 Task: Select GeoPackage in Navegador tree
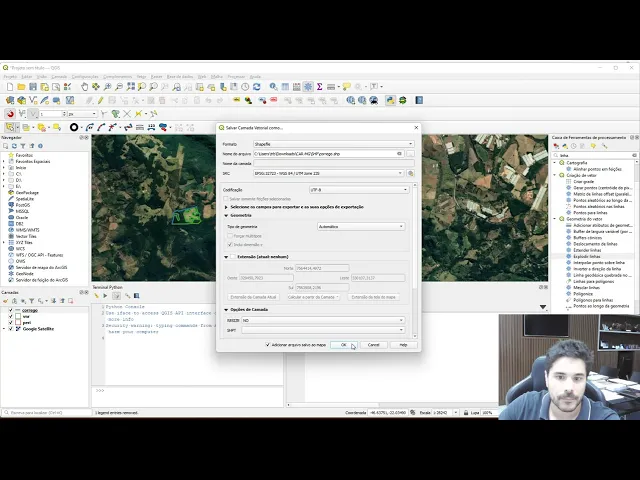pyautogui.click(x=27, y=193)
